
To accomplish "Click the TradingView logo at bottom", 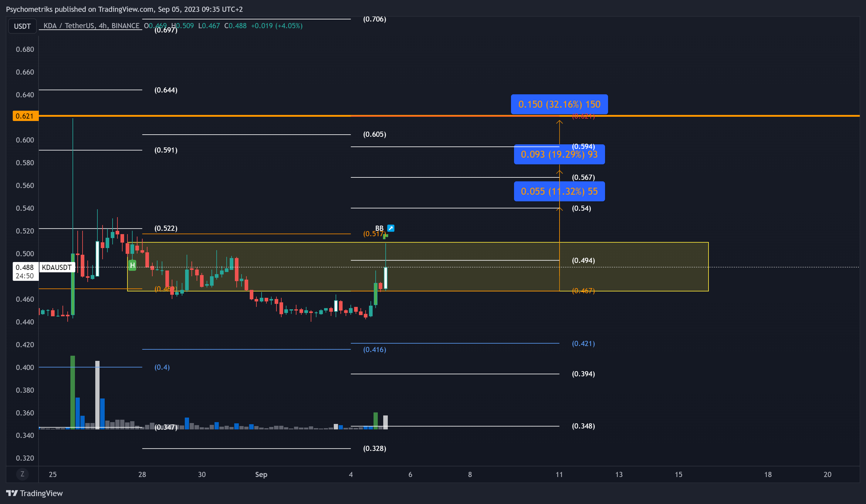I will [34, 493].
